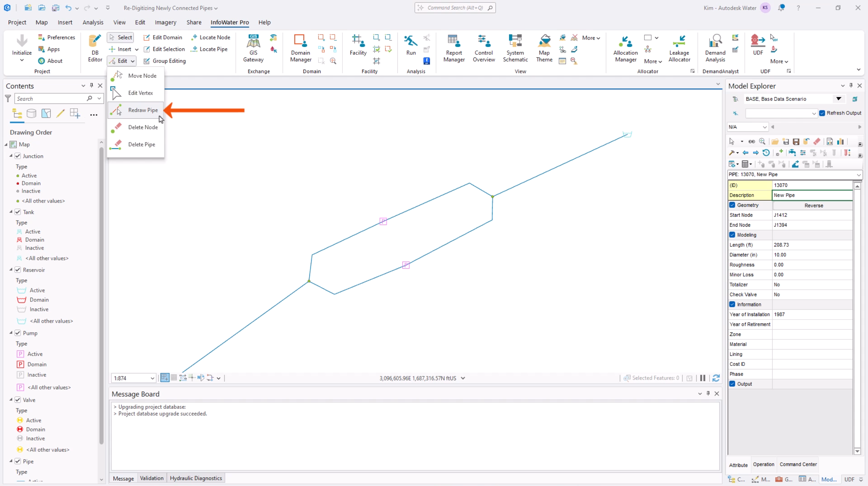Uncheck the Modeling section checkbox
The image size is (868, 486).
732,235
